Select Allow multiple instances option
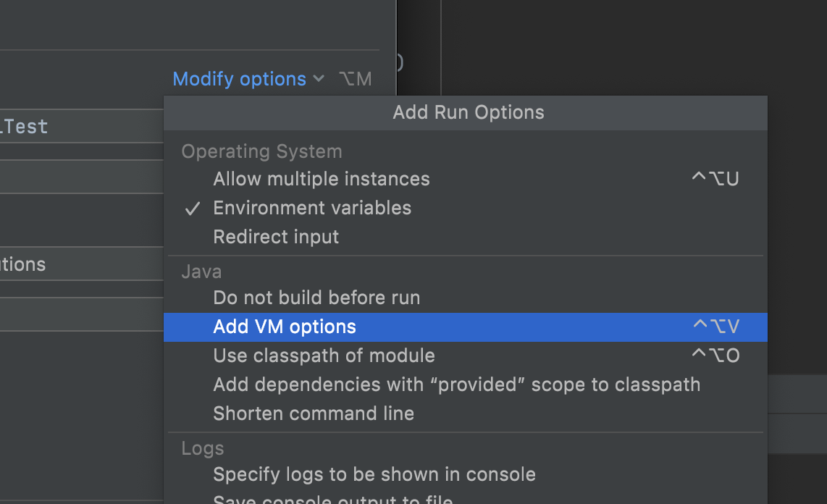This screenshot has width=827, height=504. click(465, 179)
